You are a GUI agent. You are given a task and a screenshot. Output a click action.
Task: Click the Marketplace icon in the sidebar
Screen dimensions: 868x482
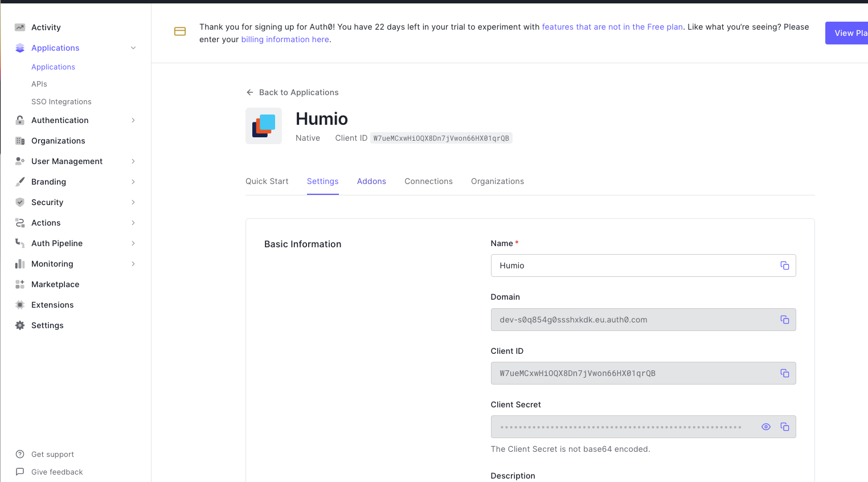[20, 284]
